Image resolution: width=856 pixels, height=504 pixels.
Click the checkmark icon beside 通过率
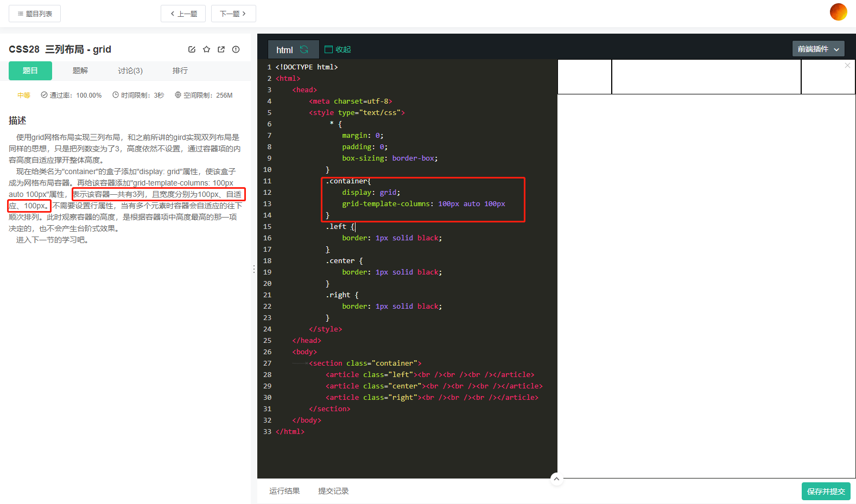click(x=44, y=95)
